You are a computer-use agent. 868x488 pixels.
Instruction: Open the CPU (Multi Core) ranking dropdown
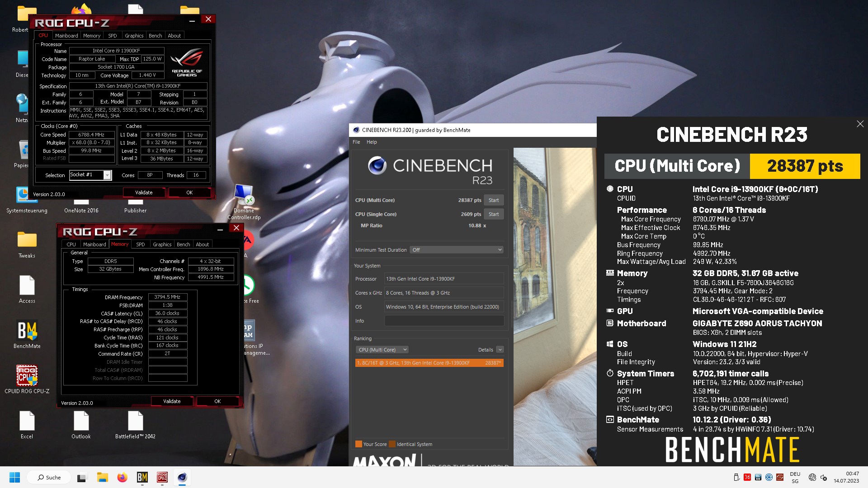click(x=382, y=350)
